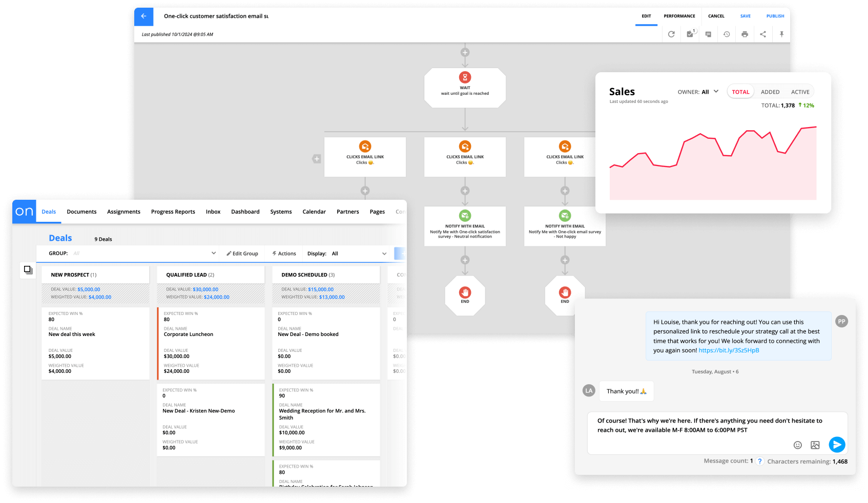Click the blue back arrow button
The width and height of the screenshot is (868, 503).
(143, 16)
